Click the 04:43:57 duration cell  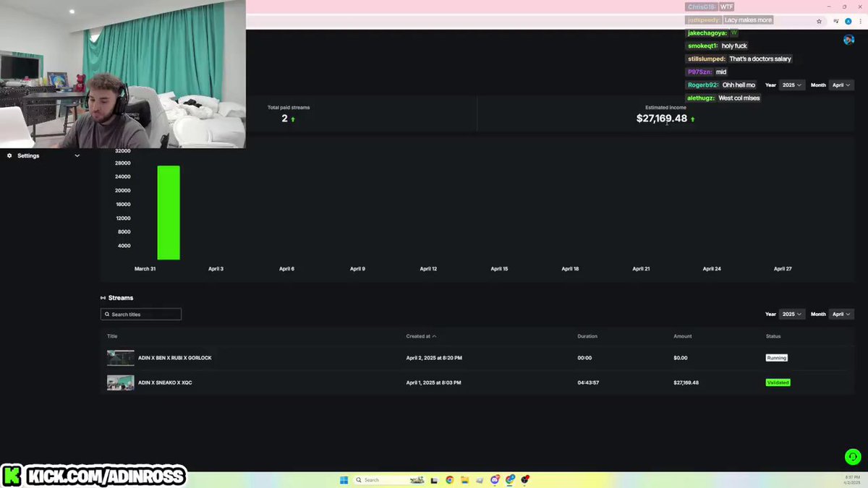coord(588,382)
